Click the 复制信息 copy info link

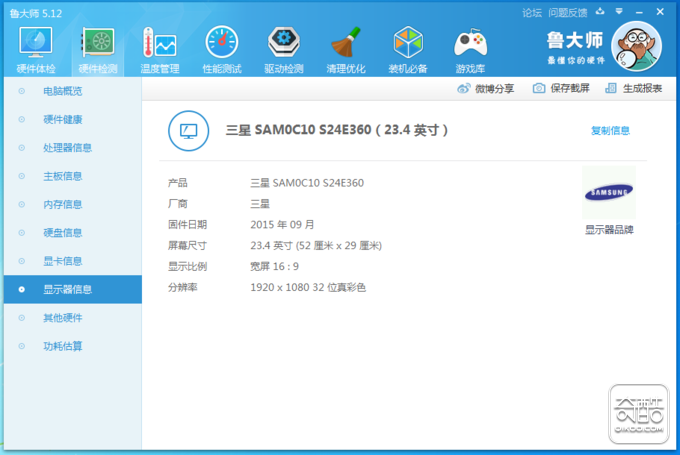click(610, 131)
